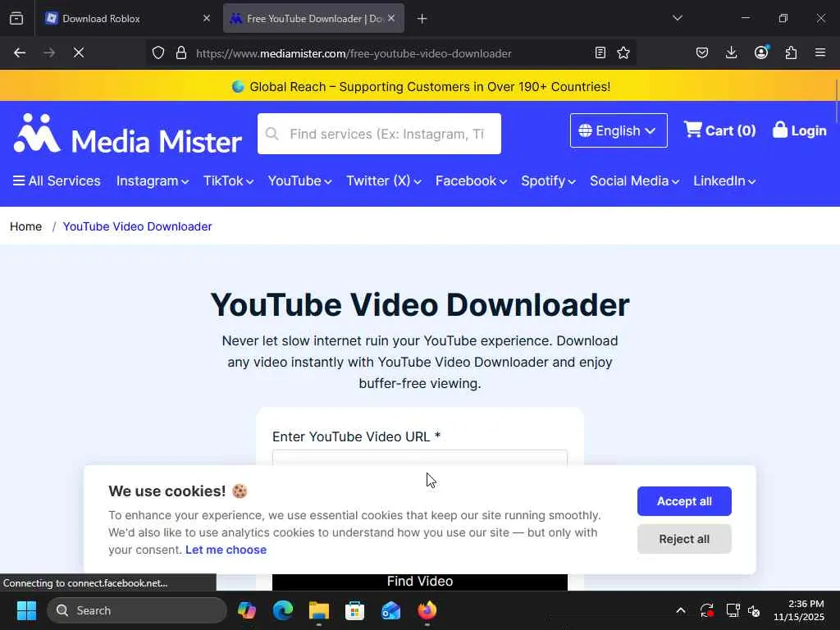Click the display network tray icon
The width and height of the screenshot is (840, 630).
(x=733, y=610)
